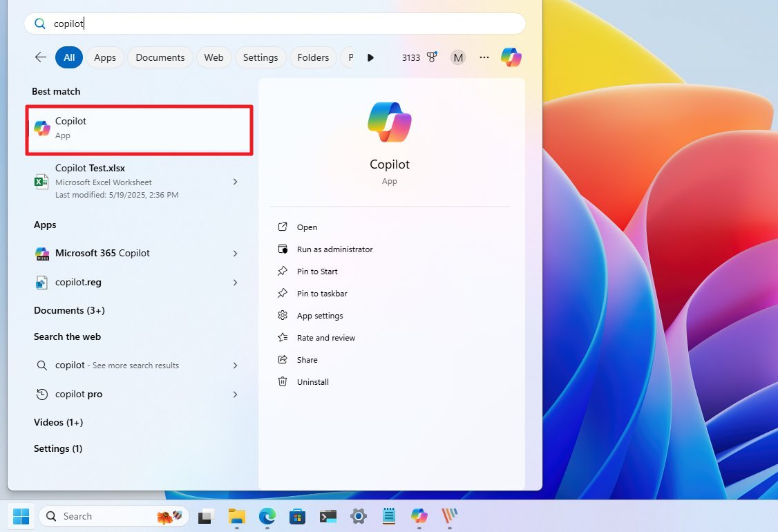Screen dimensions: 778x532
Task: Click the Microsoft account M avatar
Action: [457, 57]
